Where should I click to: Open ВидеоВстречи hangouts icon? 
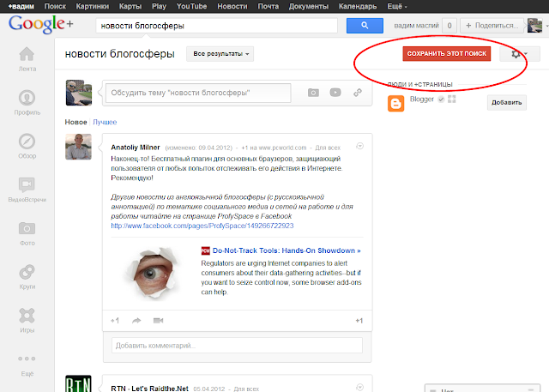click(x=27, y=184)
